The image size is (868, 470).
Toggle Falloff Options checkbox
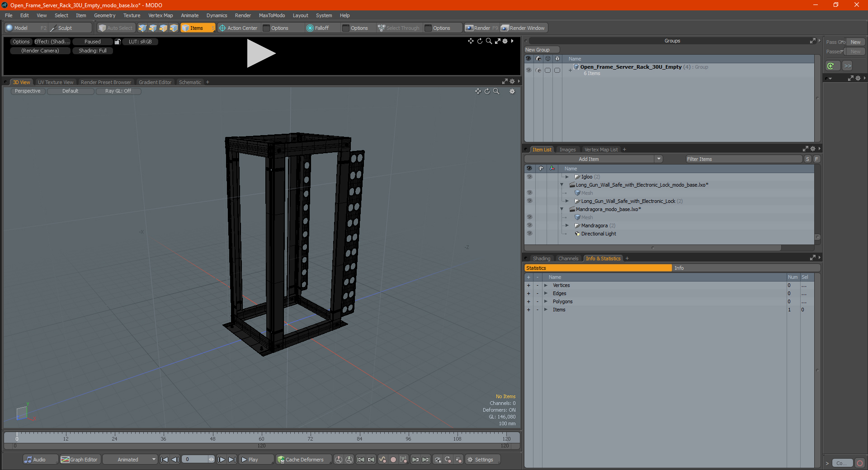coord(346,28)
